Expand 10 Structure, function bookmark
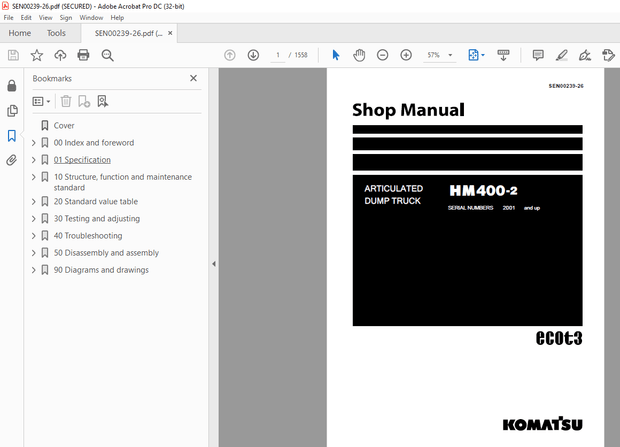The height and width of the screenshot is (447, 620). (x=34, y=177)
